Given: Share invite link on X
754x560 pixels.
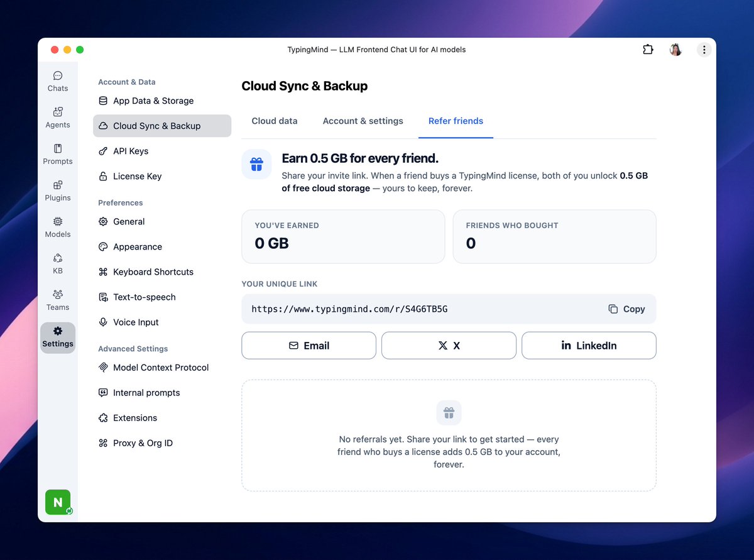Looking at the screenshot, I should pos(449,345).
